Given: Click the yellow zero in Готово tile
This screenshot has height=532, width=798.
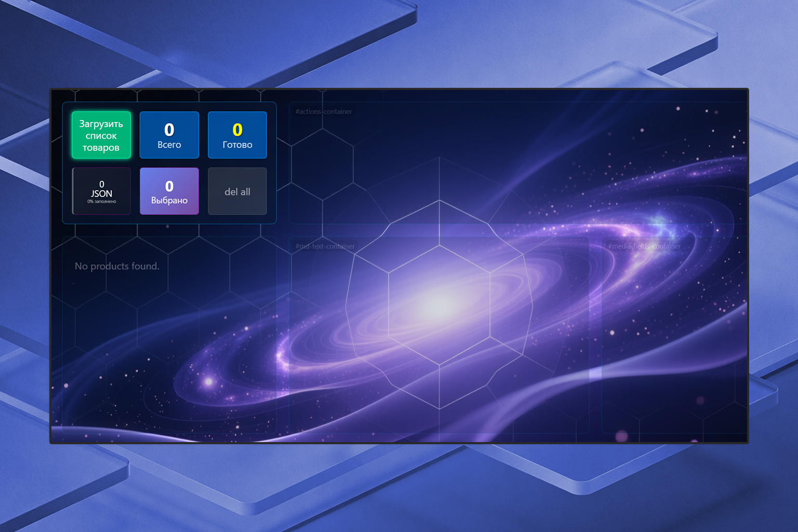Looking at the screenshot, I should pos(237,129).
